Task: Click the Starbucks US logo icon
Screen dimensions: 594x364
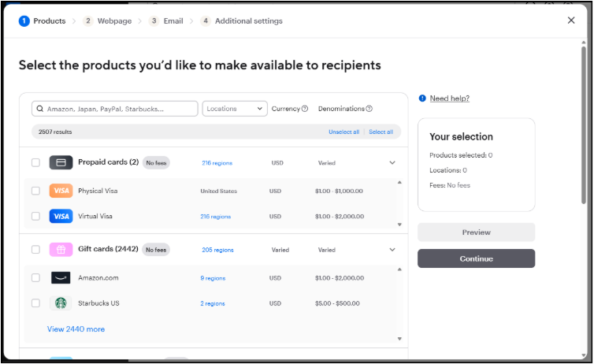Action: 61,303
